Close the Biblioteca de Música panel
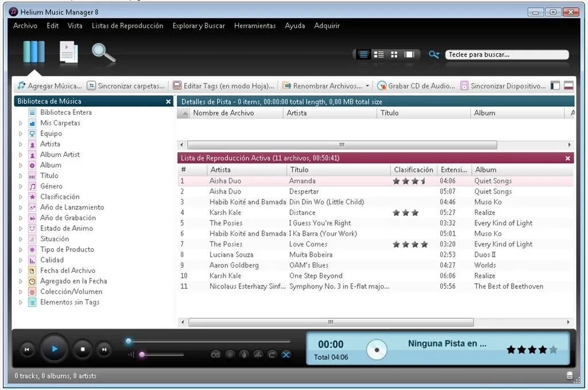 coord(168,102)
